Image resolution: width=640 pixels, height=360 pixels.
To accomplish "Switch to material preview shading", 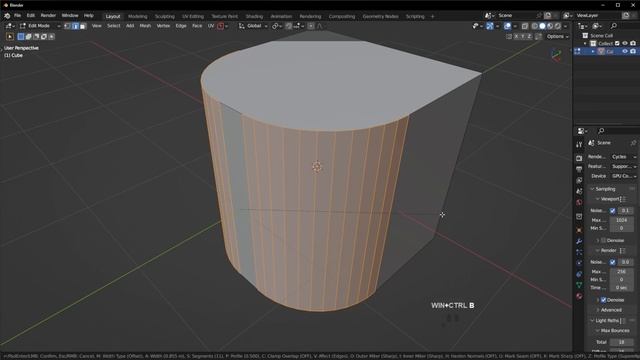I will point(550,26).
